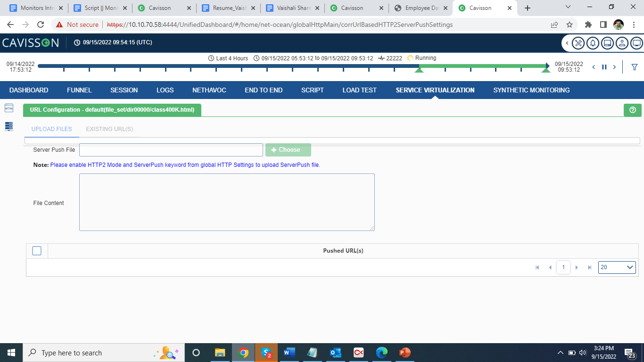
Task: Open the LOGS menu
Action: tap(165, 90)
